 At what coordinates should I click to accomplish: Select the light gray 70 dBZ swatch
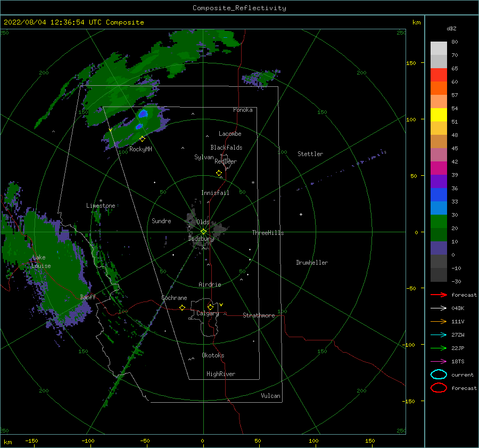[x=439, y=48]
